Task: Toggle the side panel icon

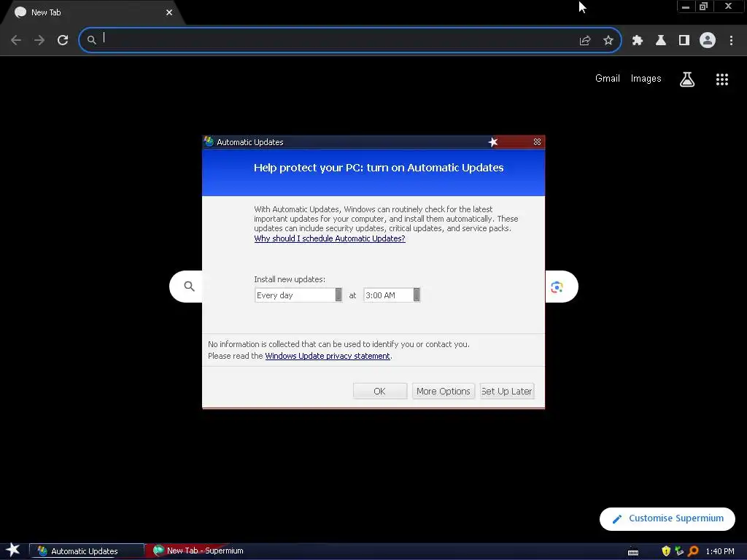Action: pos(684,41)
